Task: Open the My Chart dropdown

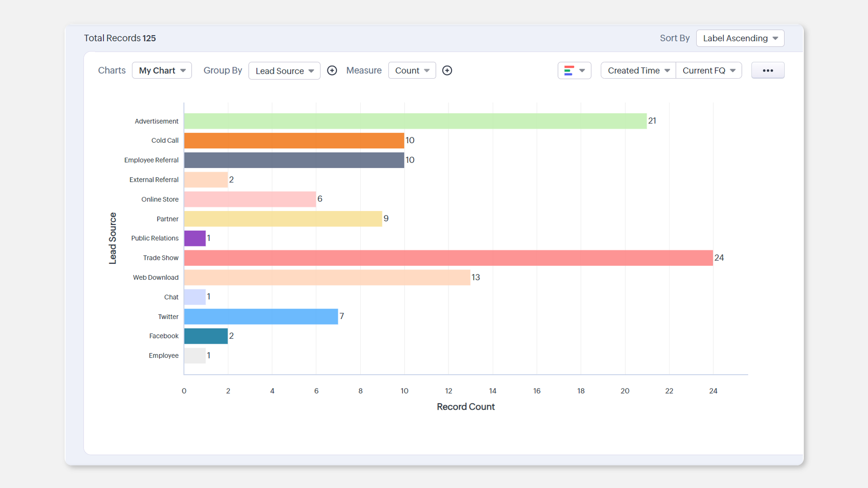Action: [x=162, y=70]
